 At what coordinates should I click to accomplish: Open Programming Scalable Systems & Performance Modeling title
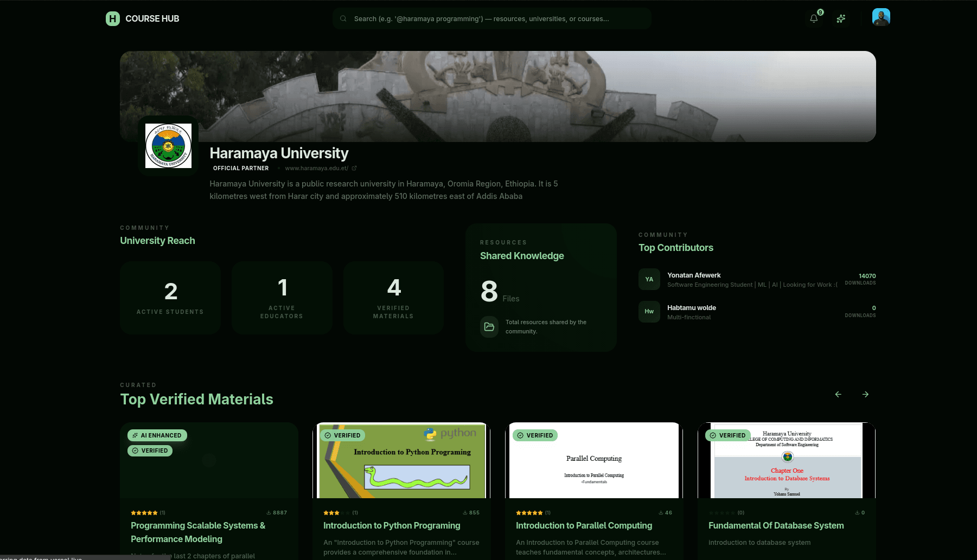[x=198, y=532]
